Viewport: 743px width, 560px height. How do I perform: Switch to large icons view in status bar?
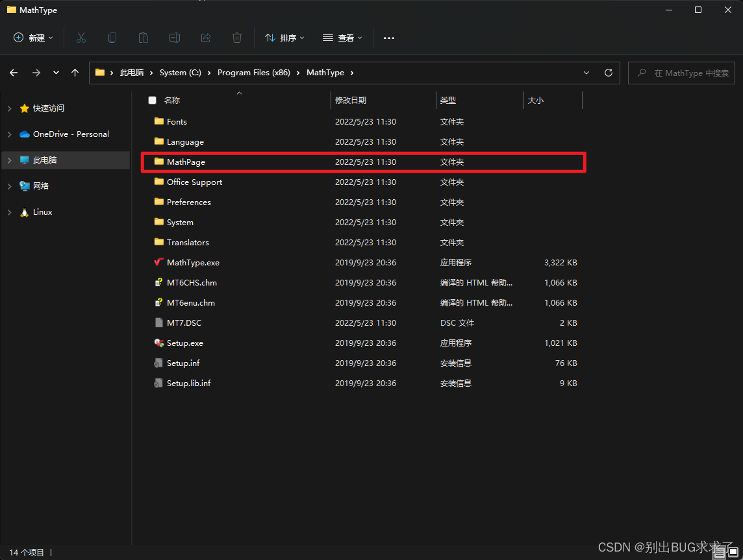[733, 552]
